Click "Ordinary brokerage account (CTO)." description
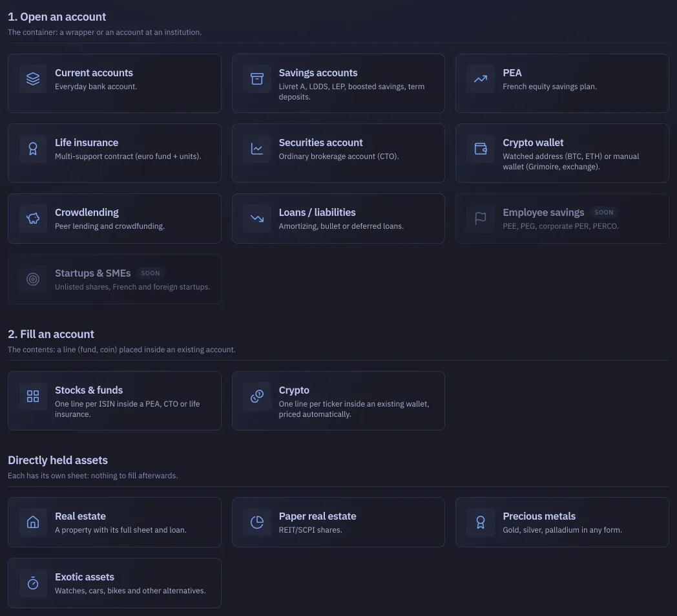This screenshot has width=677, height=616. pos(338,156)
